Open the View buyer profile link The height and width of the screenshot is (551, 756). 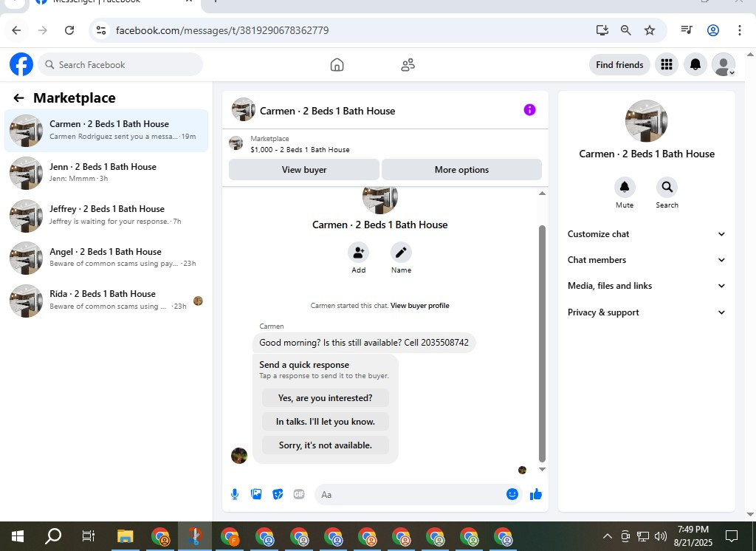pyautogui.click(x=420, y=306)
